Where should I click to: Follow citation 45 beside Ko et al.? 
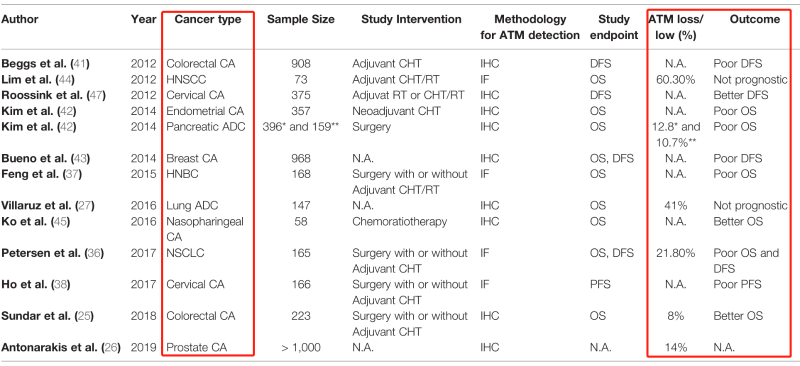point(61,222)
